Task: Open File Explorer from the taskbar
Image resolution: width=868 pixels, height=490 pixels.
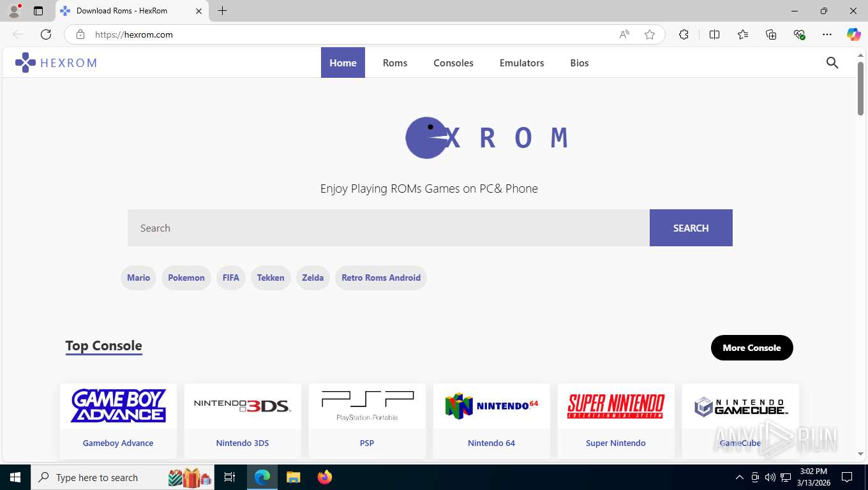Action: click(293, 477)
